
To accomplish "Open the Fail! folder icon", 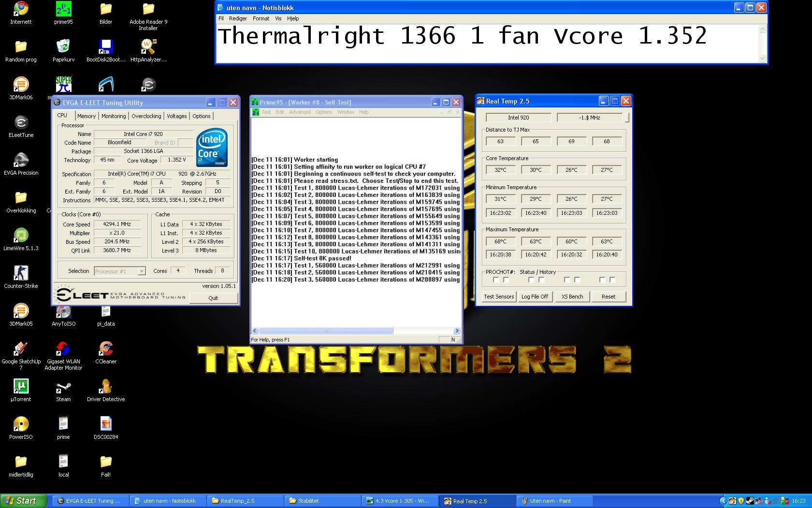I will [x=106, y=466].
